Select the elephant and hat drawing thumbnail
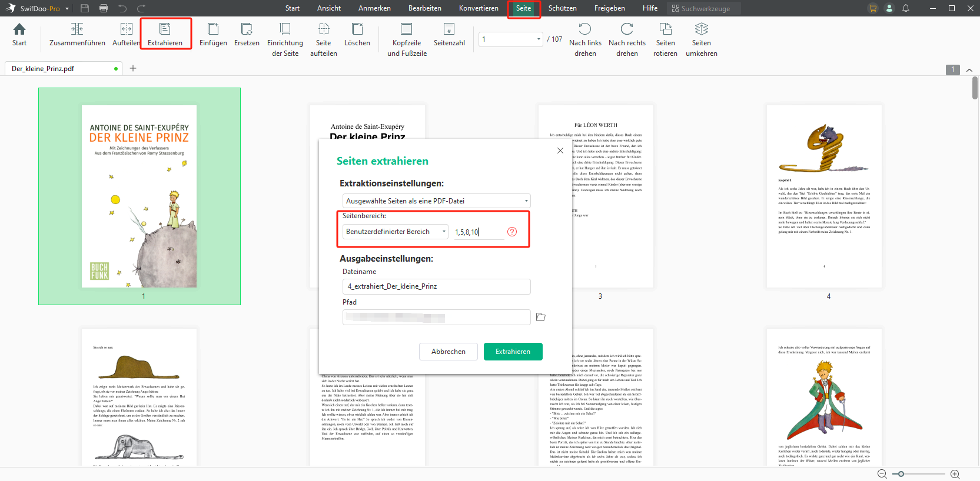The image size is (980, 481). (139, 398)
